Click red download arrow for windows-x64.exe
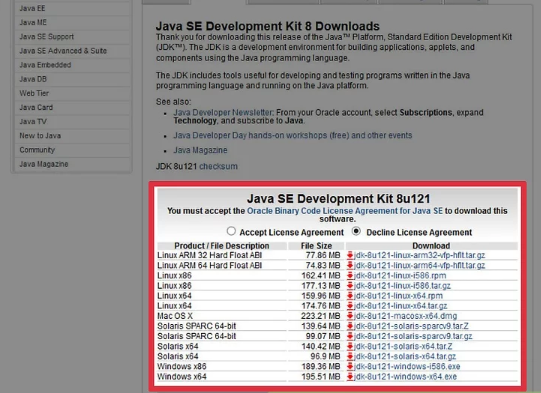This screenshot has height=393, width=541. 350,376
